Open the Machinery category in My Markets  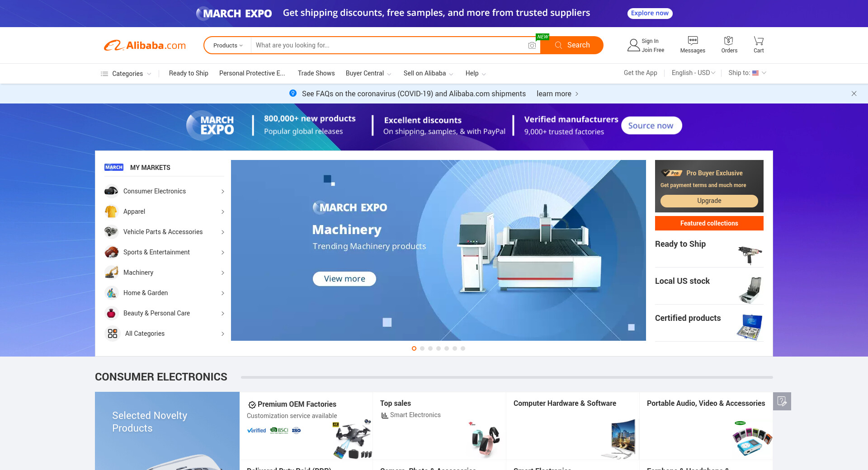(138, 273)
